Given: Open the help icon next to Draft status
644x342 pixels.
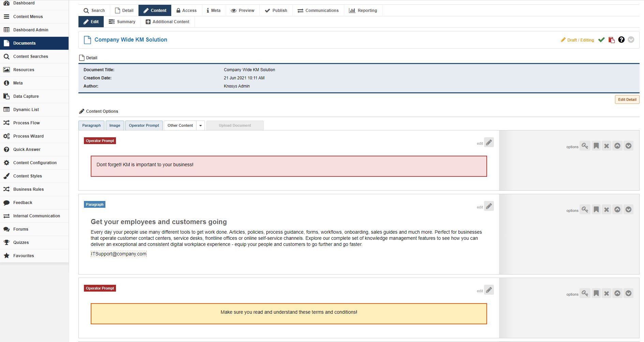Looking at the screenshot, I should 621,40.
